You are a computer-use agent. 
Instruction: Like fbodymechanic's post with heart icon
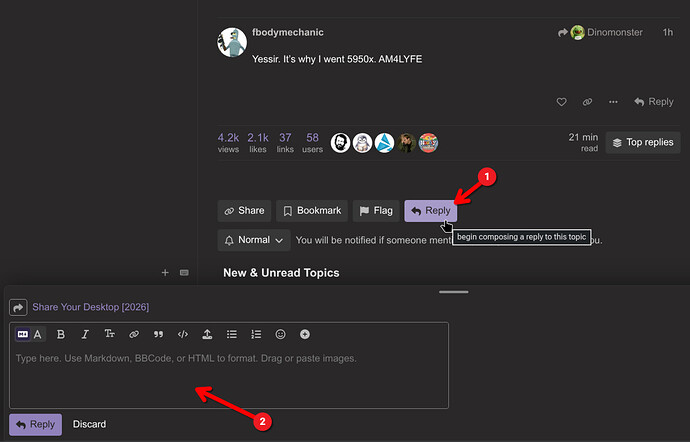click(x=562, y=102)
